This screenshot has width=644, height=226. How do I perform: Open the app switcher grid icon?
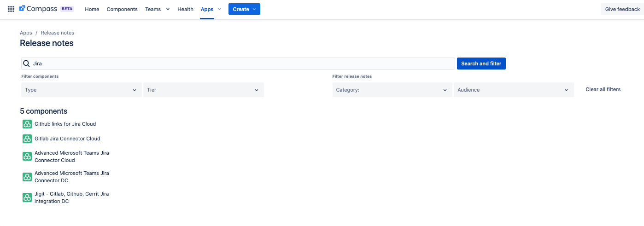[x=11, y=9]
